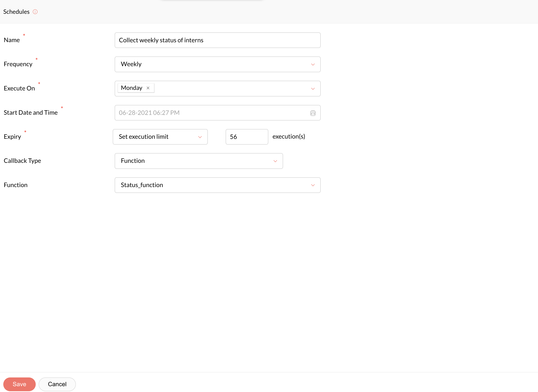Expand the Frequency dropdown arrow
The height and width of the screenshot is (392, 538).
[x=313, y=65]
